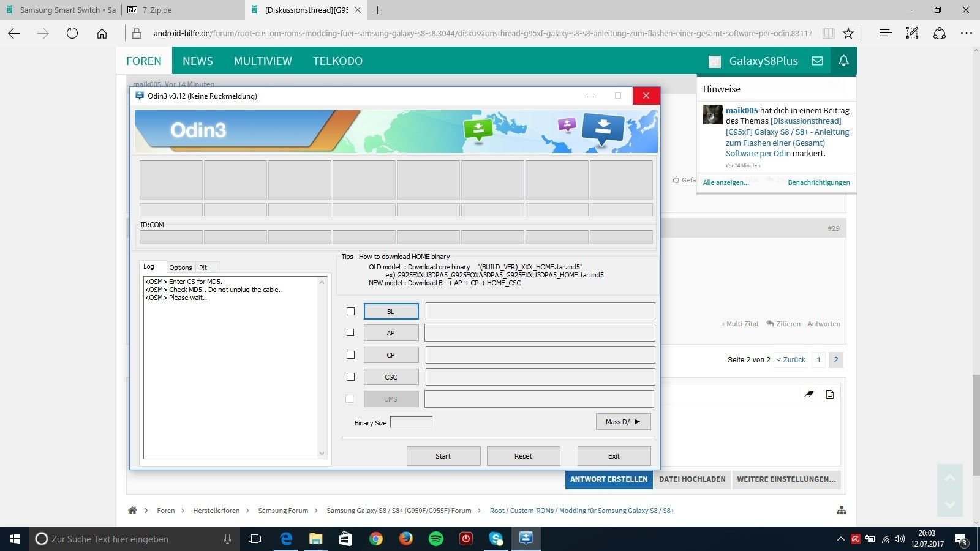Open reading view book icon
Viewport: 980px width, 551px height.
828,33
